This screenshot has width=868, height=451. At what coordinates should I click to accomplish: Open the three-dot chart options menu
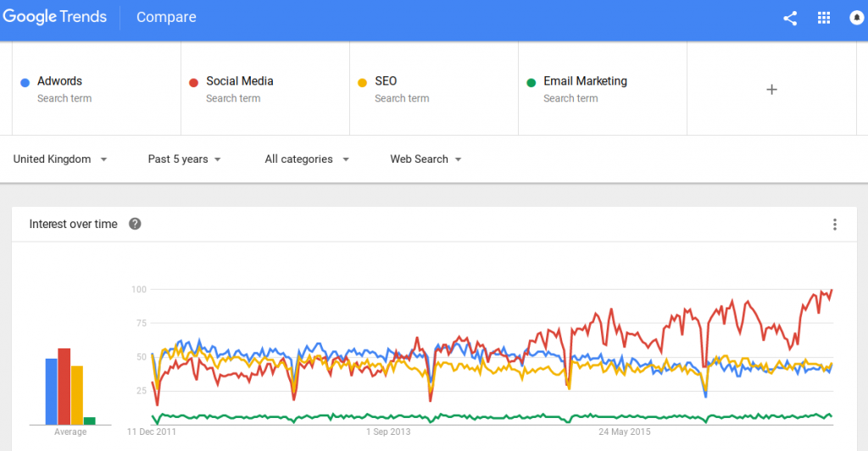click(835, 225)
